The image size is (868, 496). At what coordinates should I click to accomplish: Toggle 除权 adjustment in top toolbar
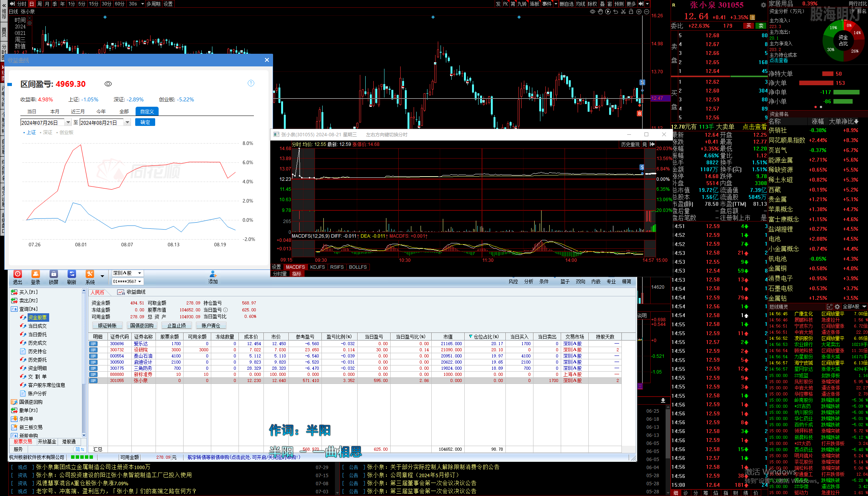[x=593, y=4]
